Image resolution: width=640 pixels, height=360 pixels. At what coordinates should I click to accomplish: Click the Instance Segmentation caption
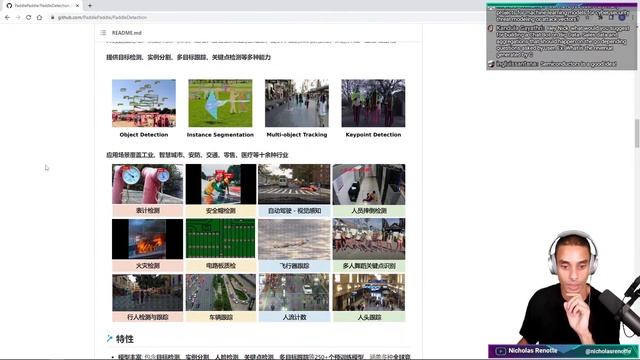[220, 135]
